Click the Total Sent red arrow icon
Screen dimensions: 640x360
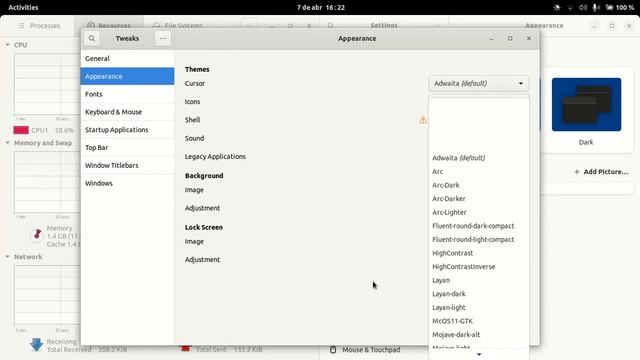click(186, 349)
